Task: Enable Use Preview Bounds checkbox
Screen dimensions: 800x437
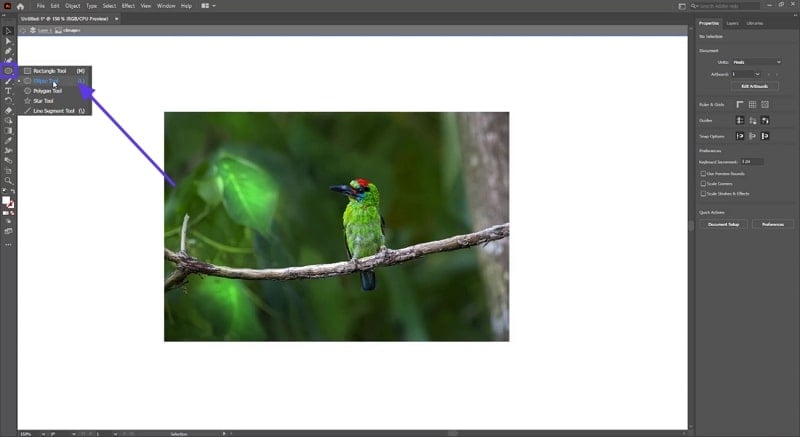Action: [x=703, y=174]
